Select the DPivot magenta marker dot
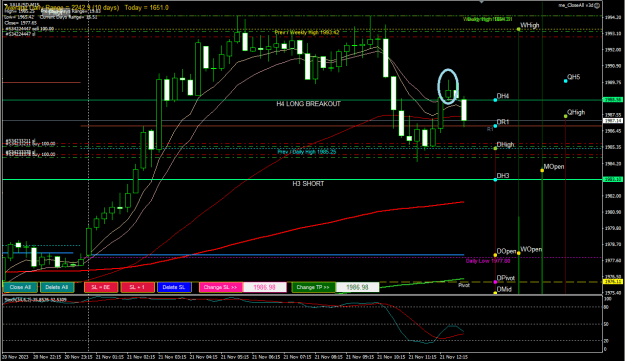The height and width of the screenshot is (361, 625). coord(495,282)
